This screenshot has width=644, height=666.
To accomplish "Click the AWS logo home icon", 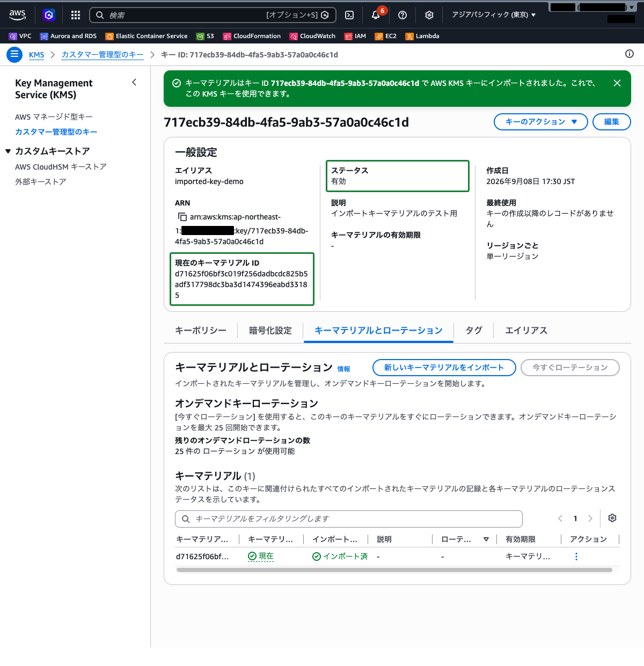I will [x=18, y=15].
